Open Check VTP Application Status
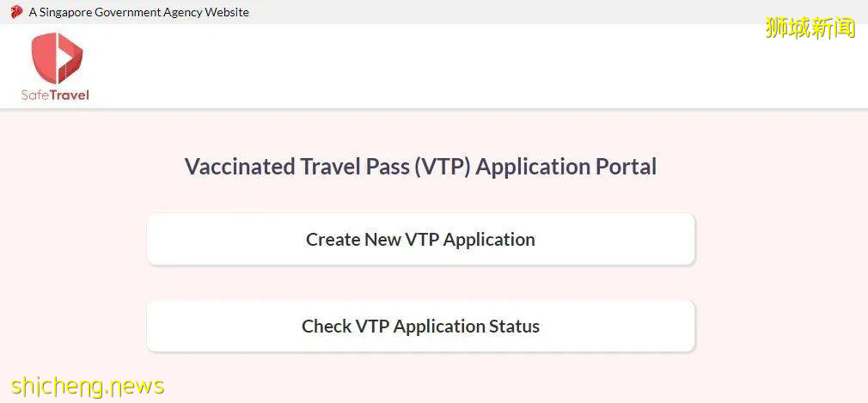868x403 pixels. tap(420, 326)
